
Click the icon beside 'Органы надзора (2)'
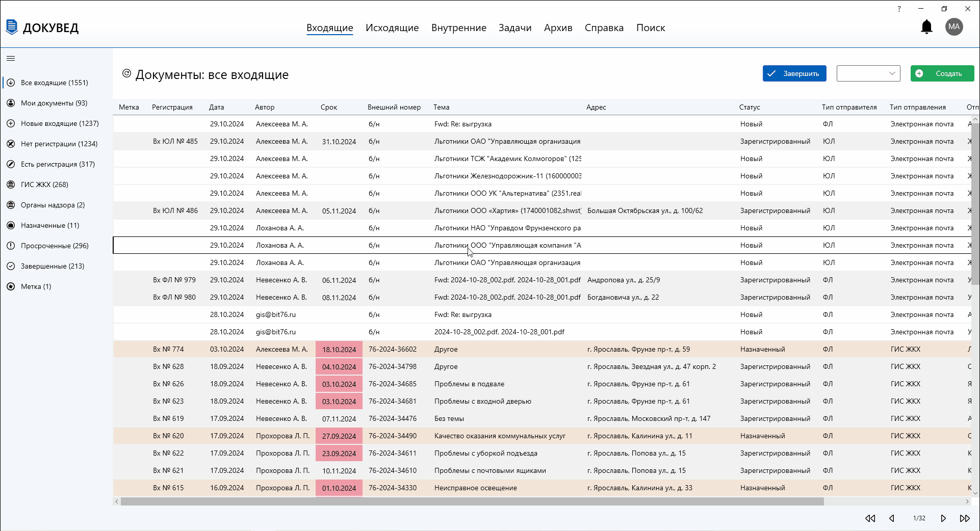point(11,205)
